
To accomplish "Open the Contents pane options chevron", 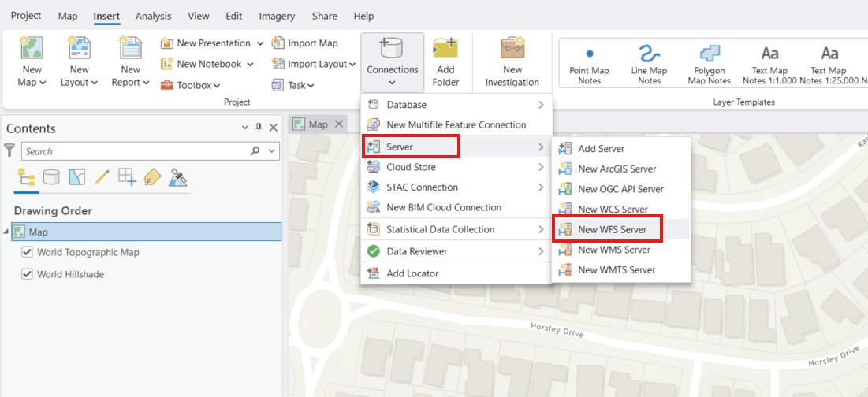I will click(x=245, y=128).
